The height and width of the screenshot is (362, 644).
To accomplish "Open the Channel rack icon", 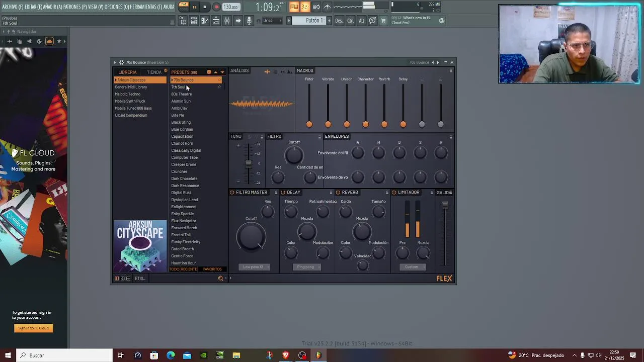I will coord(216,21).
